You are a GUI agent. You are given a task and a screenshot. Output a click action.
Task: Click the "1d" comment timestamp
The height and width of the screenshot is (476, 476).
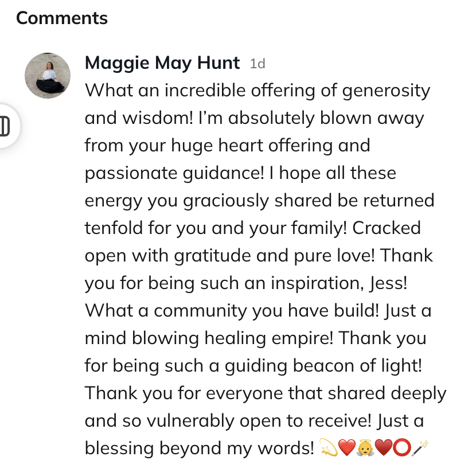[258, 64]
